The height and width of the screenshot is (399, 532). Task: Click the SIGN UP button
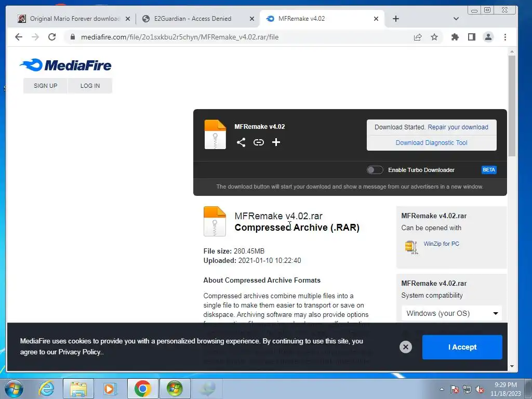pos(46,86)
